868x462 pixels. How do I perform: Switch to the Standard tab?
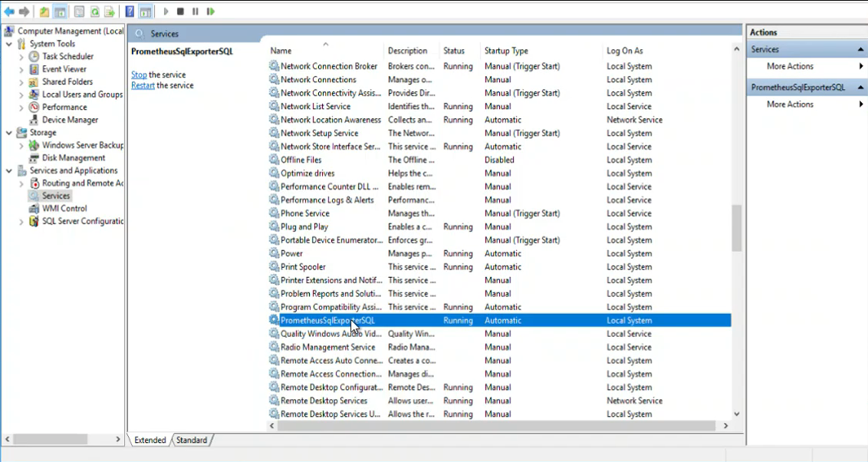click(192, 440)
